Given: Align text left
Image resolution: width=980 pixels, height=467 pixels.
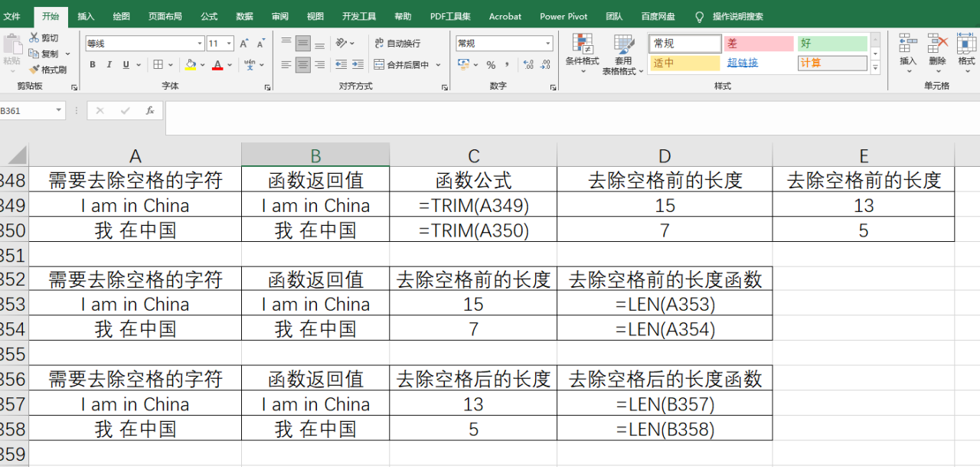Looking at the screenshot, I should click(286, 65).
